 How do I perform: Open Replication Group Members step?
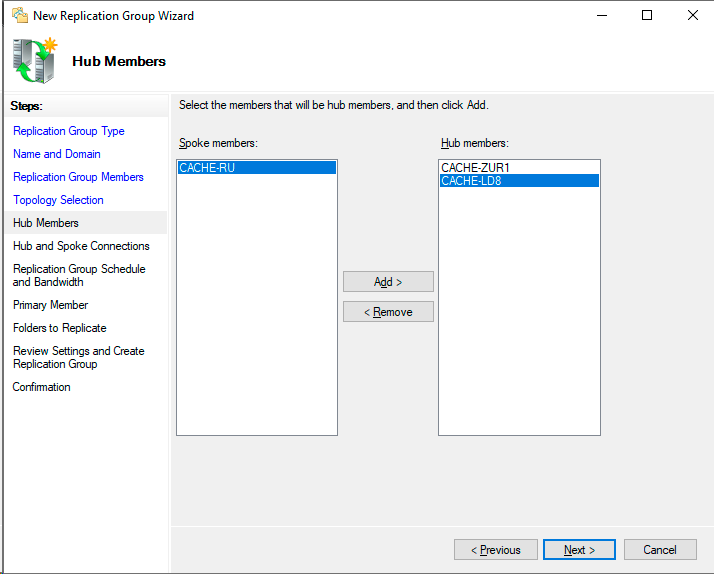click(78, 177)
